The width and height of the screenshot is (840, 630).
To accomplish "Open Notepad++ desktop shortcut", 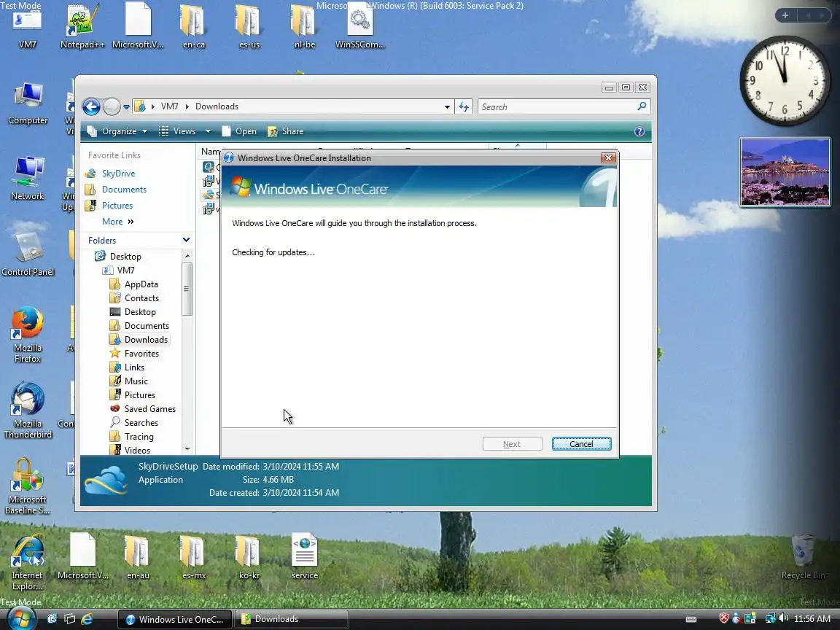I will pyautogui.click(x=82, y=26).
